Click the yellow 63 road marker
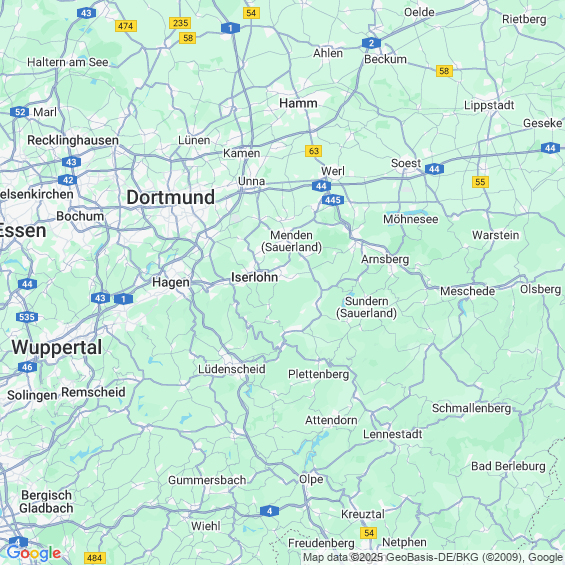565x565 pixels. coord(313,151)
